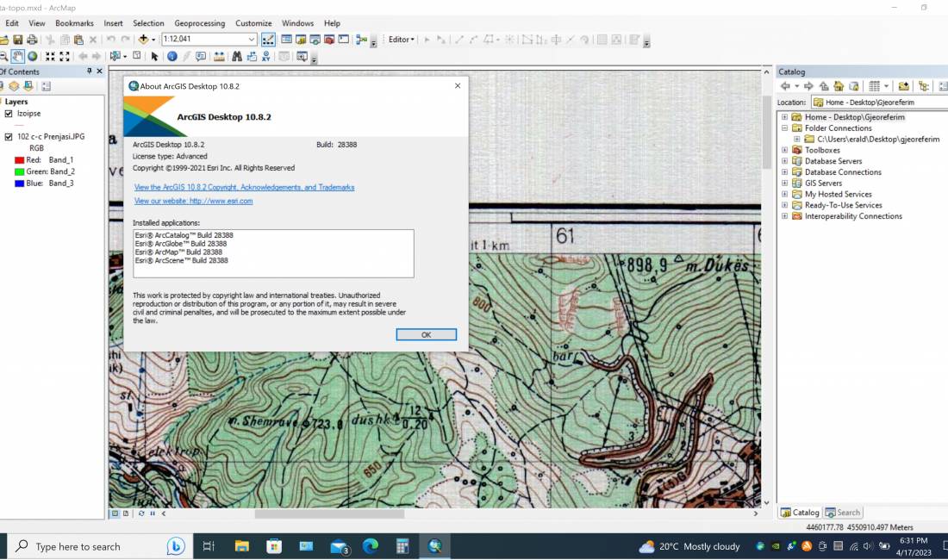Screen dimensions: 948x560
Task: Pause map drawing button
Action: (153, 513)
